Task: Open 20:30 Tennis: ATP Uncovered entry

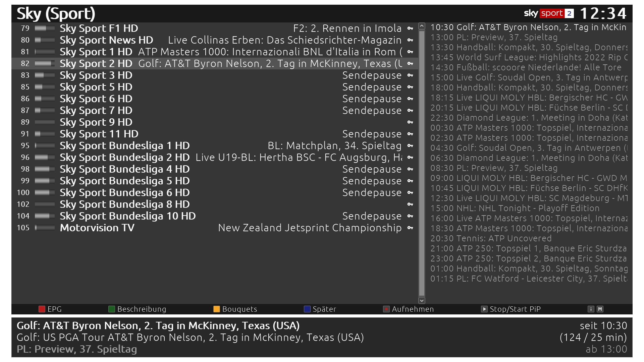Action: point(491,238)
